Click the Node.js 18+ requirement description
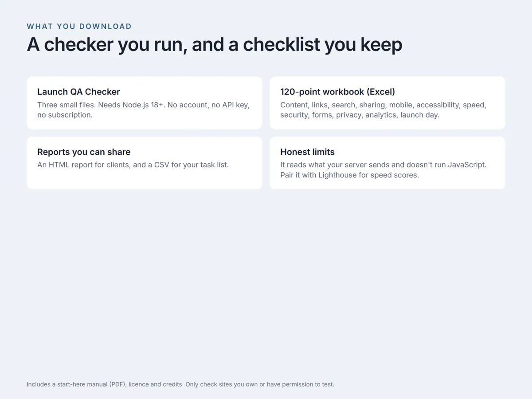This screenshot has height=399, width=532. pyautogui.click(x=144, y=110)
